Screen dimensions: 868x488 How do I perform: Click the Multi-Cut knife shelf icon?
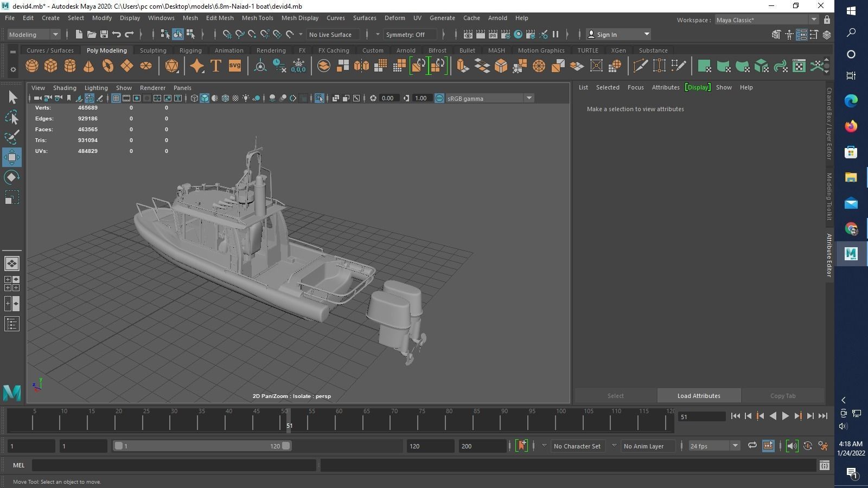(x=640, y=66)
